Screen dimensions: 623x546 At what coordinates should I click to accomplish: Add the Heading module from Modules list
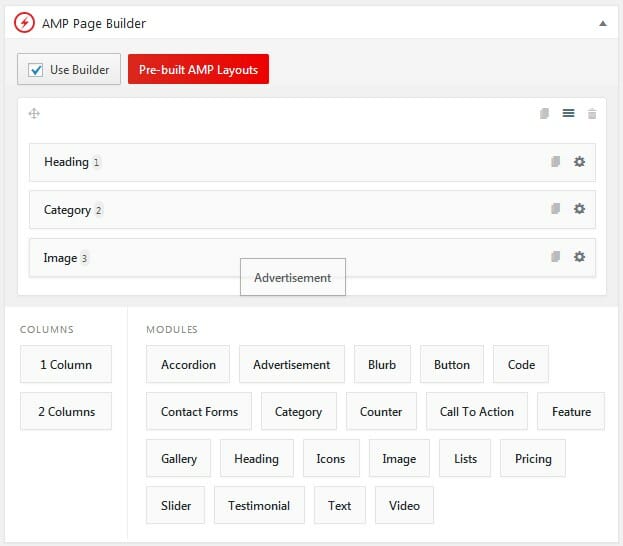point(257,458)
